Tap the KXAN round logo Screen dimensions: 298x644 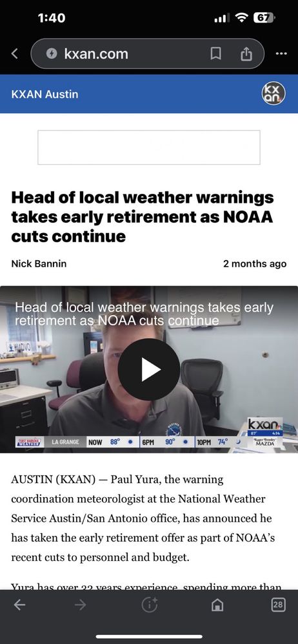(273, 94)
